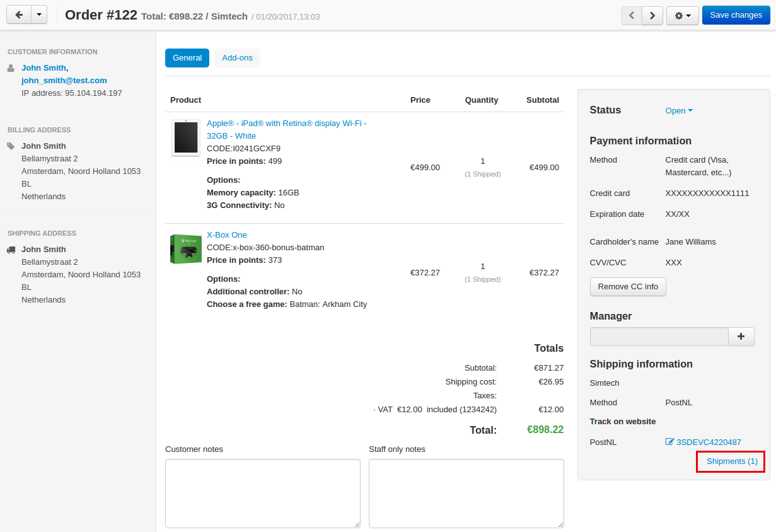Image resolution: width=776 pixels, height=532 pixels.
Task: Click the credit card number XXXXXXXXXXXX1111
Action: tap(707, 193)
